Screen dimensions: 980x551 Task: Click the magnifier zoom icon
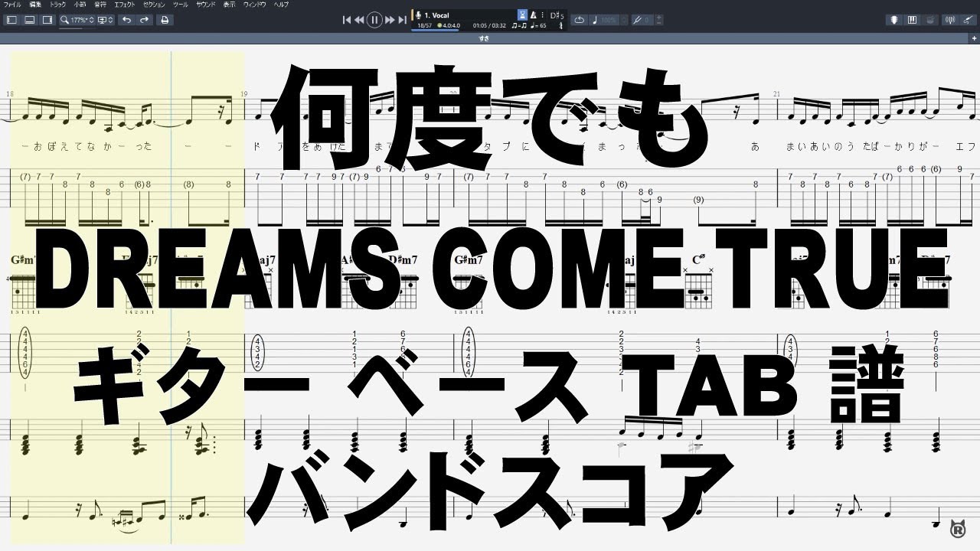click(x=64, y=20)
